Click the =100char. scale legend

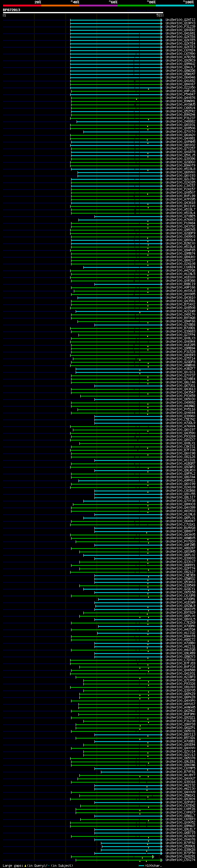(x=151, y=866)
